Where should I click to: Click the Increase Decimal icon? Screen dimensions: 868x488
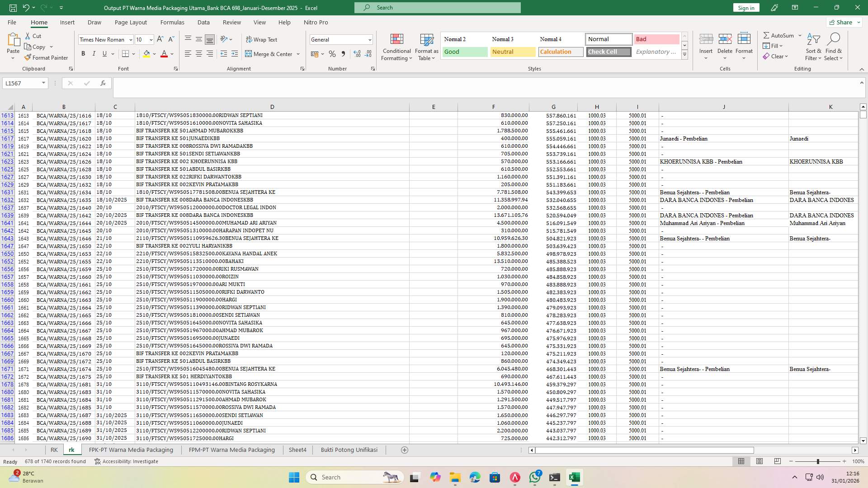pyautogui.click(x=357, y=54)
